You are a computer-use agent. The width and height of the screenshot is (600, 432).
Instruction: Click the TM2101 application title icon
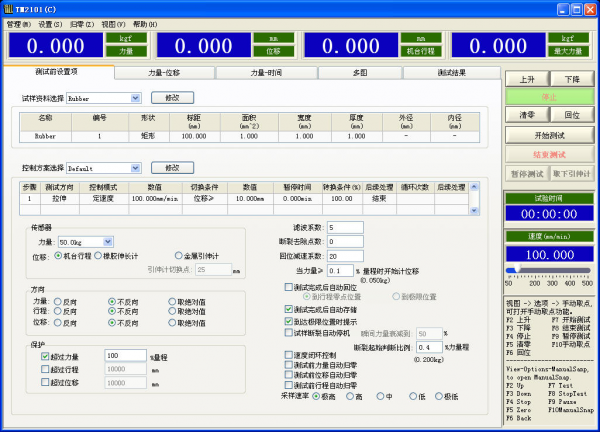8,7
